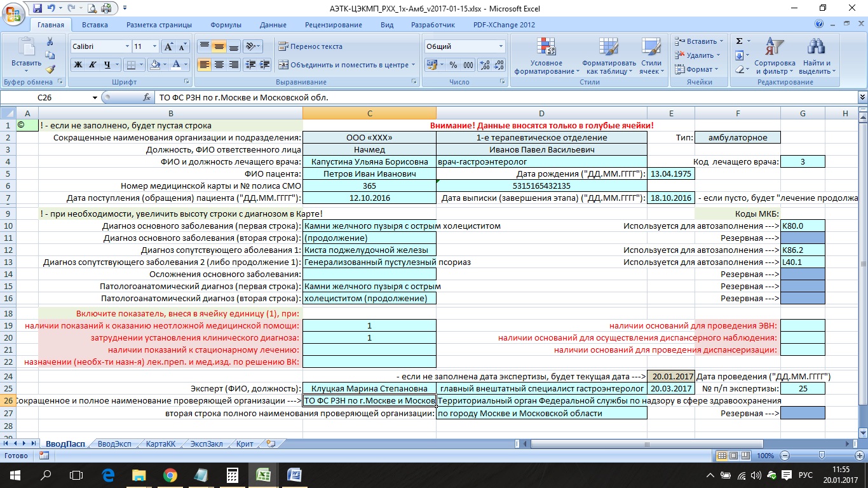Open Найти и выделить binoculars

click(x=815, y=56)
